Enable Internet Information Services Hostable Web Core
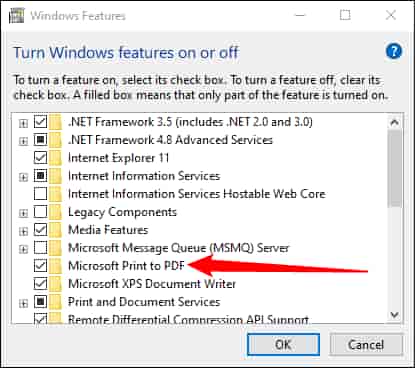Viewport: 415px width, 368px height. pyautogui.click(x=40, y=193)
